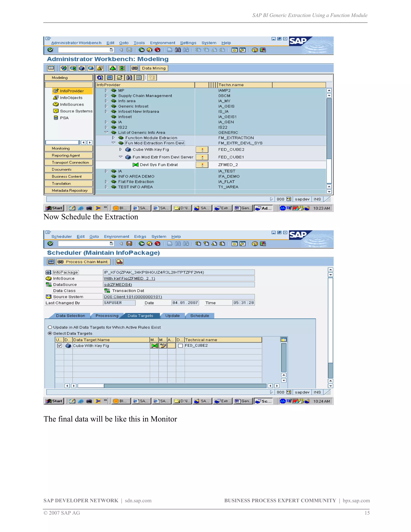The image size is (411, 532).
Task: Open Administrator Workbench menu
Action: pyautogui.click(x=76, y=43)
